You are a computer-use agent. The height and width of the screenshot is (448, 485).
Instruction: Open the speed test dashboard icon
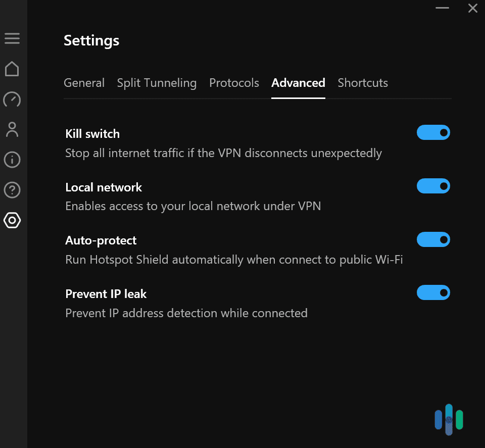(12, 99)
